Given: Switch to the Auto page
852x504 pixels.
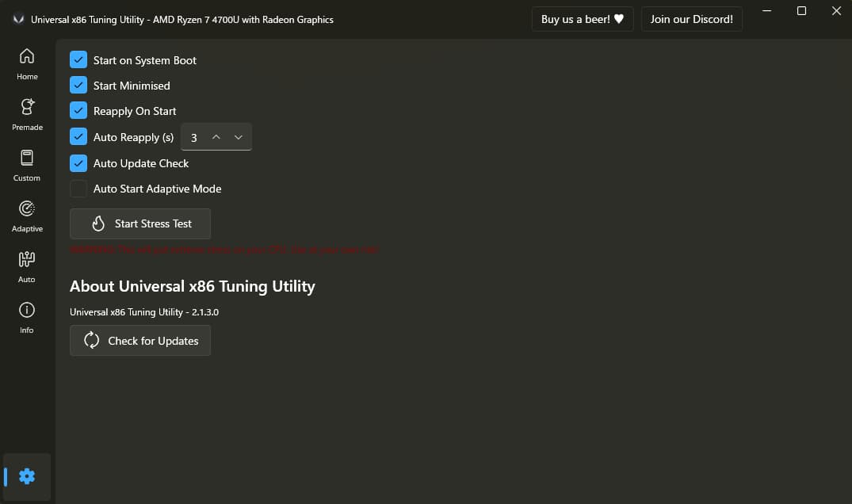Looking at the screenshot, I should point(27,267).
